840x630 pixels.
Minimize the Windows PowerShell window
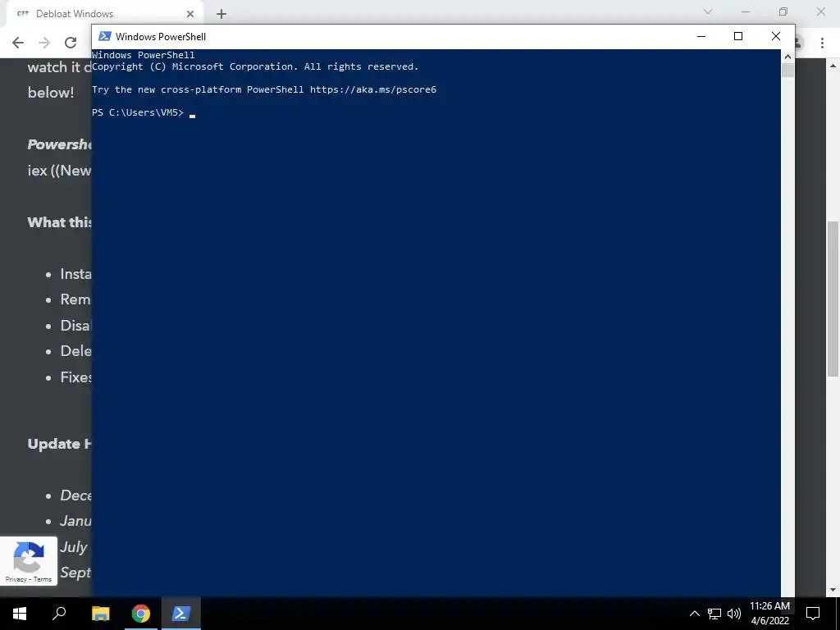coord(701,36)
